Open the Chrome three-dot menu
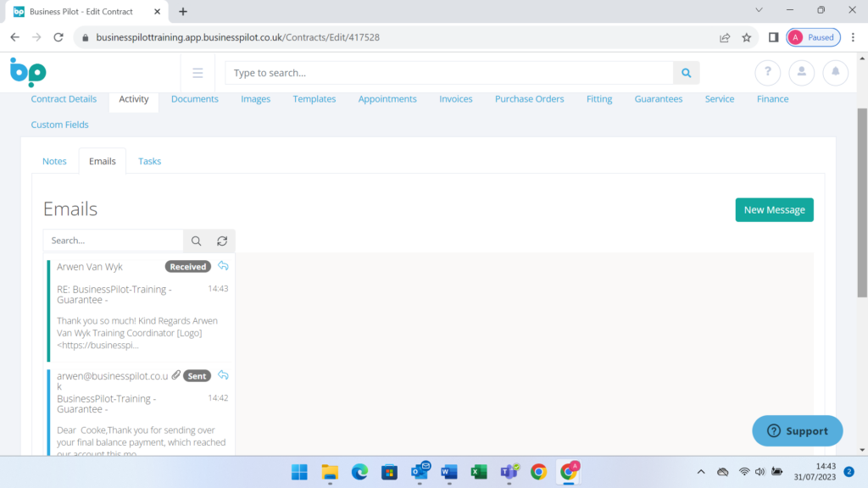 point(853,37)
